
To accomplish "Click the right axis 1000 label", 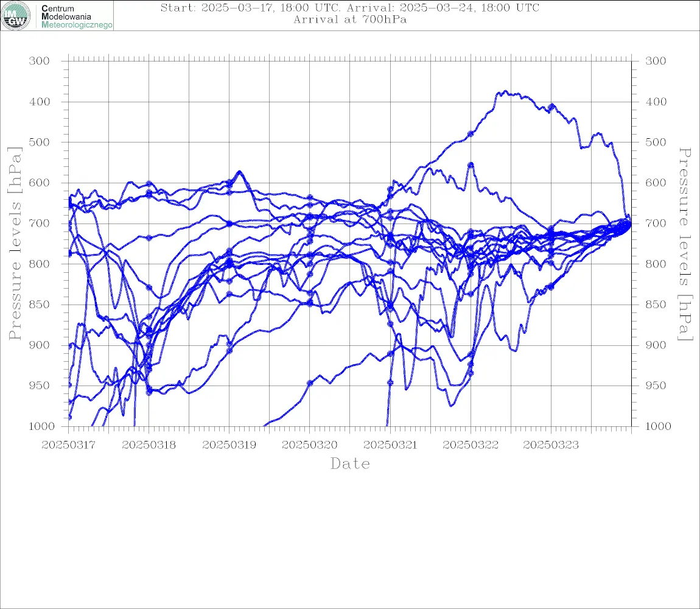I will (658, 426).
